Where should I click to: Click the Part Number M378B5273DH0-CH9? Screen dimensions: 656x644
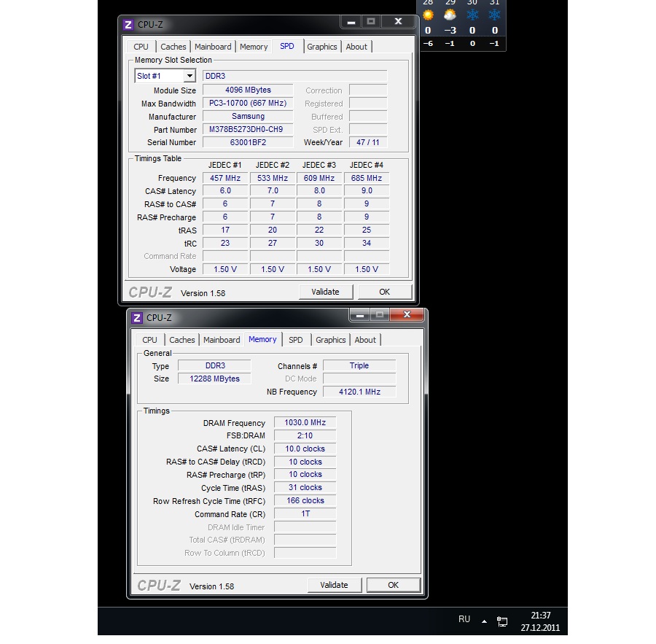coord(248,129)
